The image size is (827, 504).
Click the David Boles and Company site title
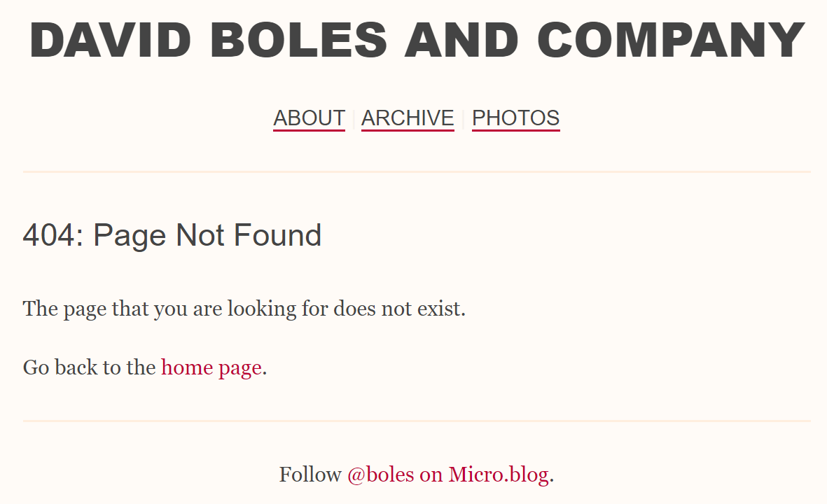click(x=417, y=41)
